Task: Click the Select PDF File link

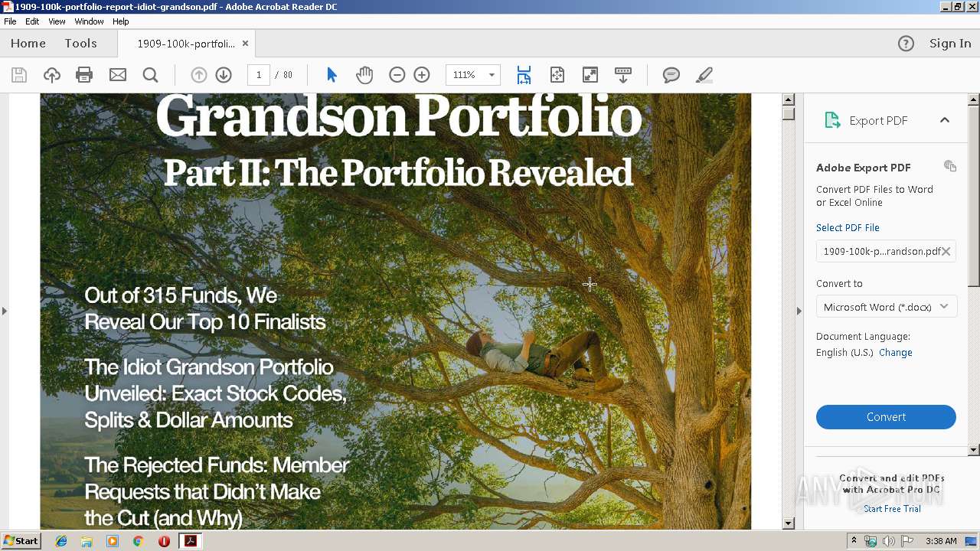Action: (848, 227)
